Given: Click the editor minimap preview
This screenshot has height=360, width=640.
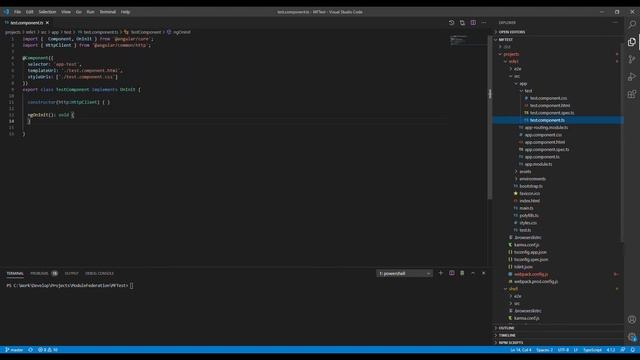Looking at the screenshot, I should pos(468,40).
